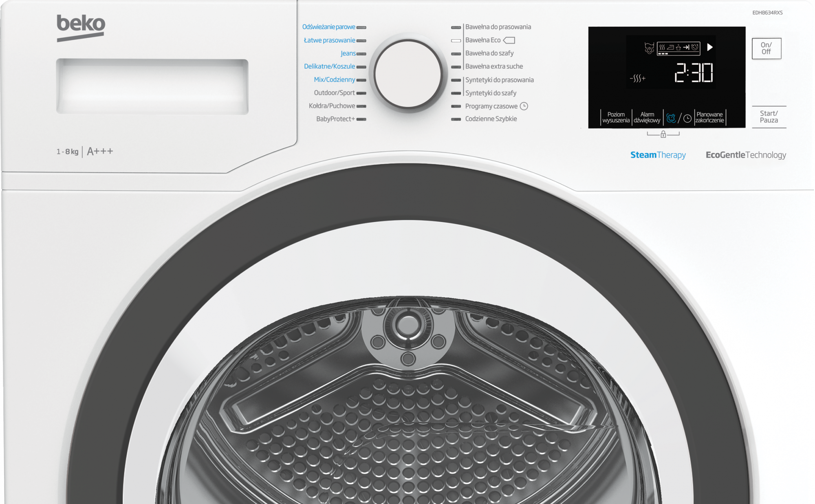815x504 pixels.
Task: Click the three-segment progress bar on display
Action: tap(663, 53)
